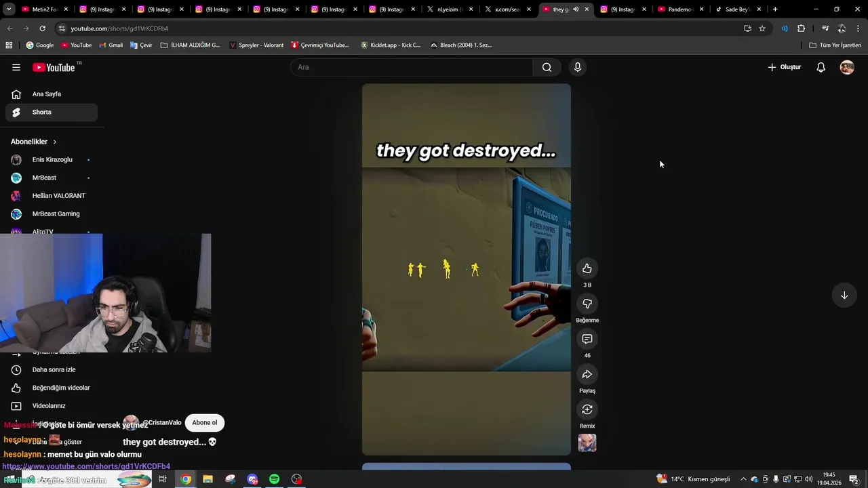Share the short via Paylaş icon
This screenshot has height=488, width=868.
[587, 374]
